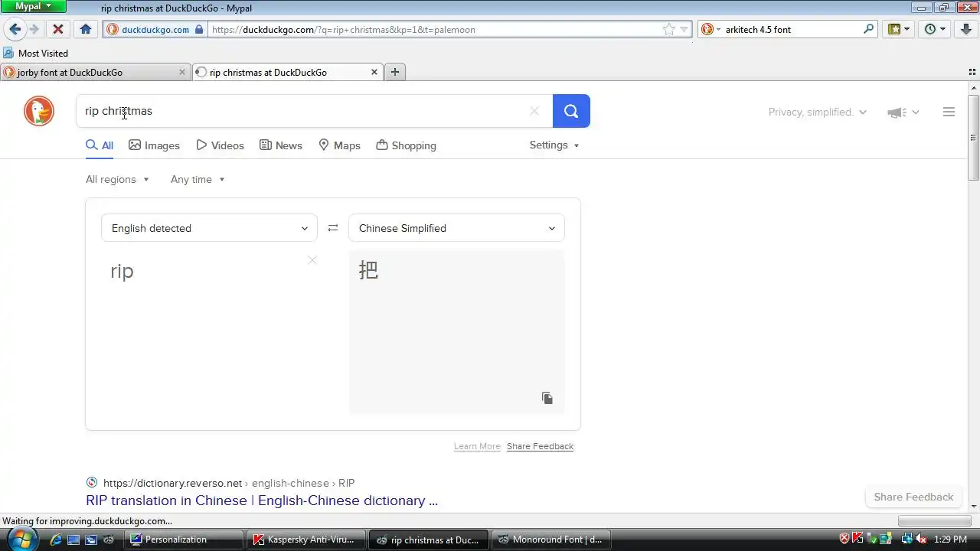The width and height of the screenshot is (980, 551).
Task: Open the Personalization taskbar window
Action: coord(184,540)
